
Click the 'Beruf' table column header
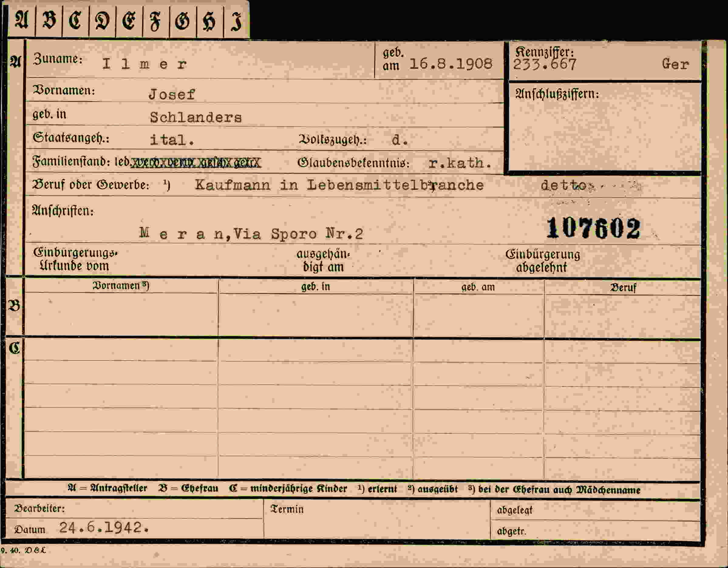(x=623, y=288)
